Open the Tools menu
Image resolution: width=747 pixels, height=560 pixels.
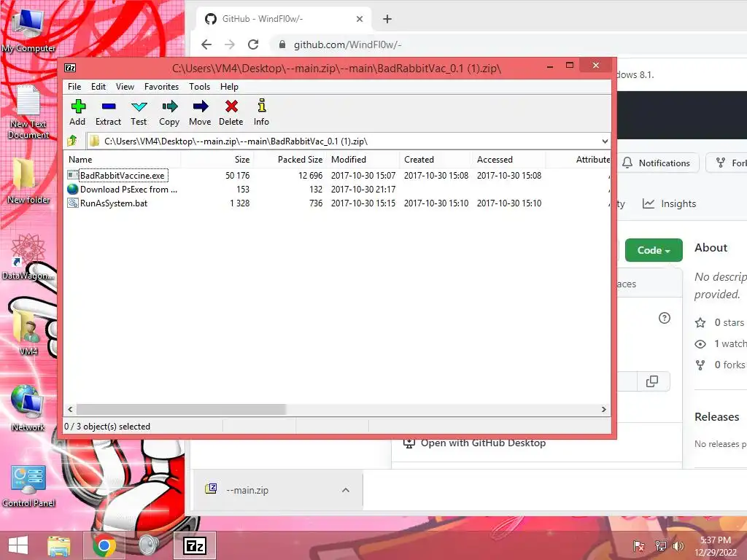point(199,87)
